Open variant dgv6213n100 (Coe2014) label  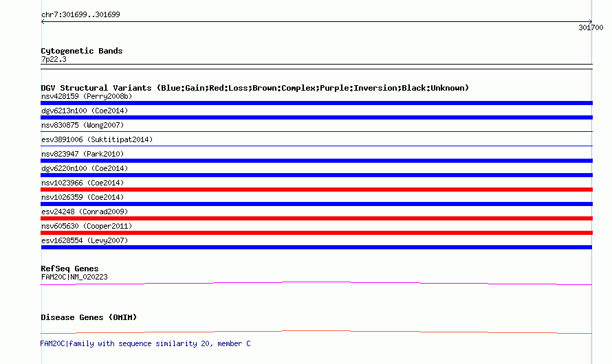click(x=85, y=111)
